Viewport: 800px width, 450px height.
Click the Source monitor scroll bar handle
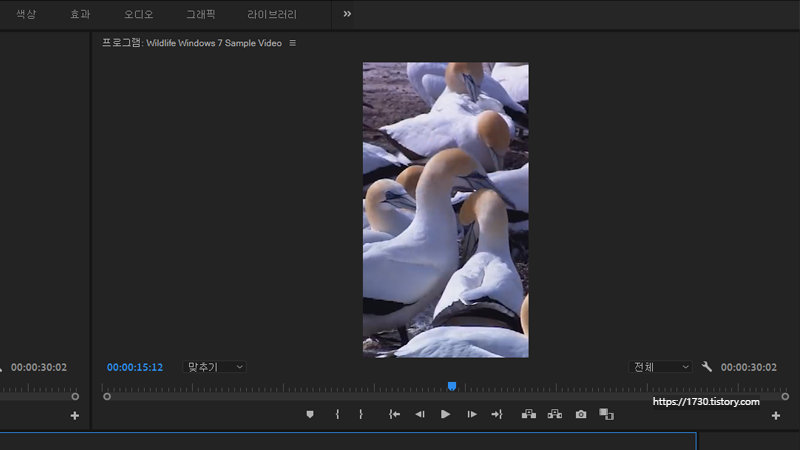75,396
